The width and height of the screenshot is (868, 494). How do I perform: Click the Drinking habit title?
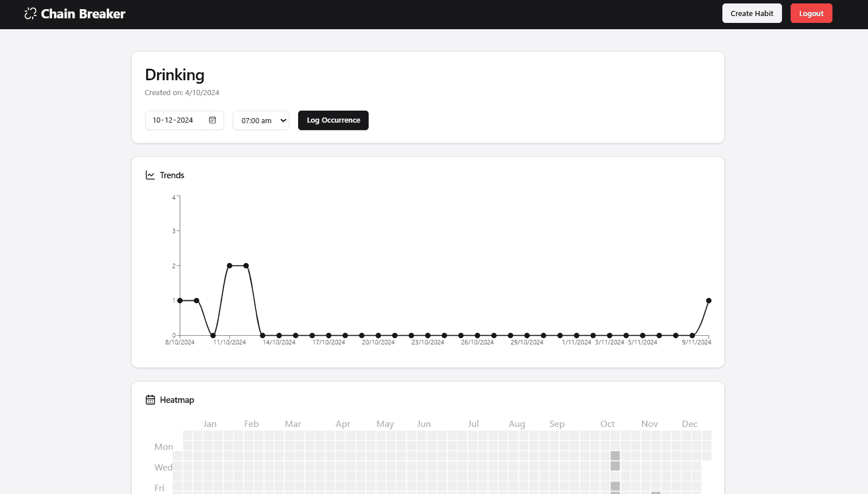coord(174,75)
